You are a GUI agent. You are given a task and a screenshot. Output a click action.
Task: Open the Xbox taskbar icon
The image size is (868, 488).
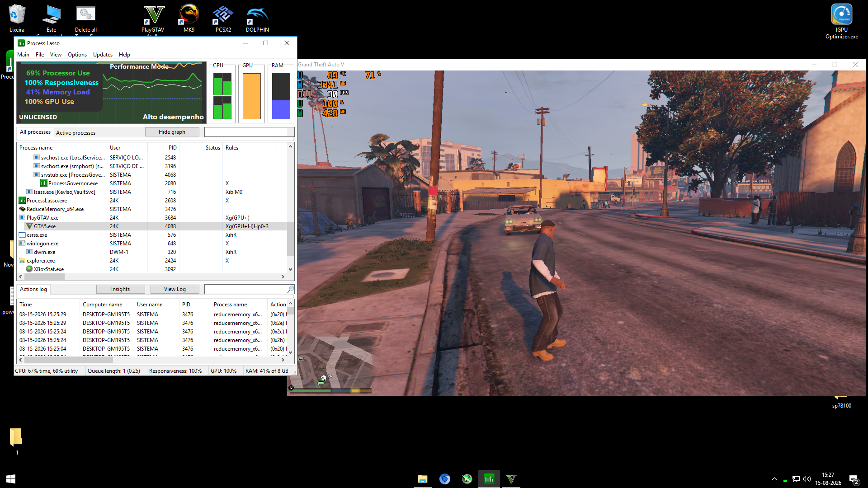pyautogui.click(x=467, y=479)
